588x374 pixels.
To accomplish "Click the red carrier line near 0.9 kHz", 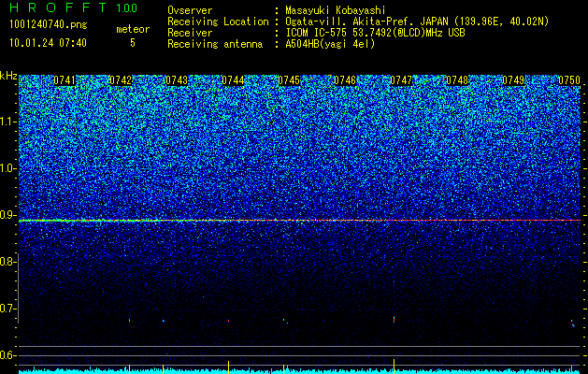I will (300, 221).
